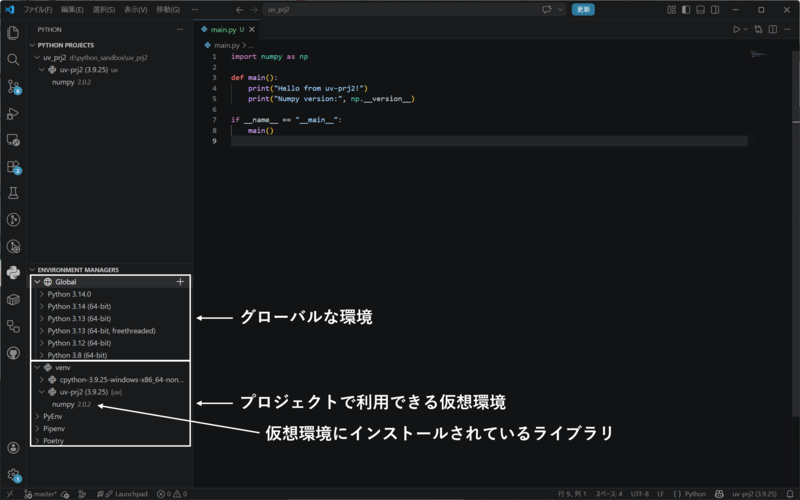Viewport: 800px width, 500px height.
Task: Collapse the Global environment group
Action: (37, 282)
